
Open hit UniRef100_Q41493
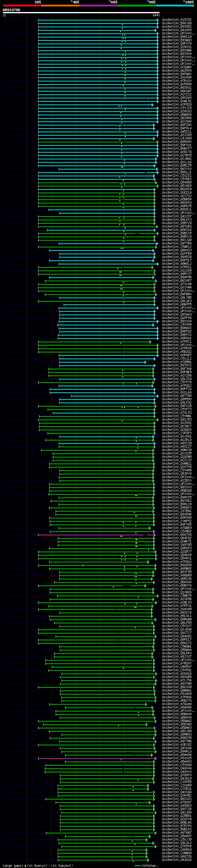pos(177,30)
